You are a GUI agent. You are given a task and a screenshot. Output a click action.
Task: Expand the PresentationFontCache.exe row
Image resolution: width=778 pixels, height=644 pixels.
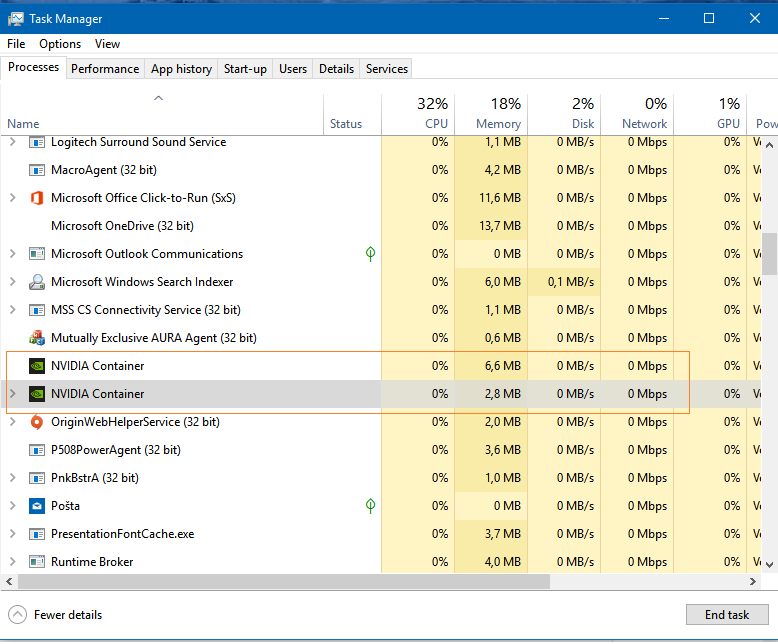(x=13, y=534)
